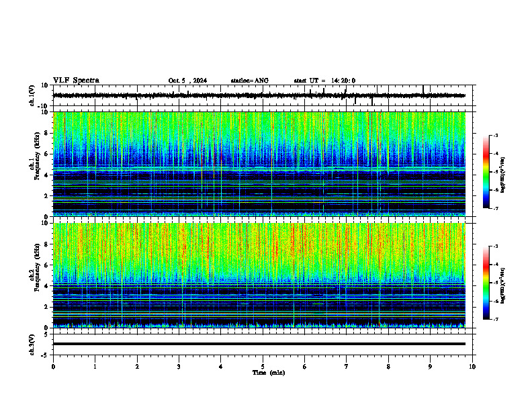This screenshot has height=411, width=532.
Task: Click time axis tick label "3"
Action: tap(179, 367)
